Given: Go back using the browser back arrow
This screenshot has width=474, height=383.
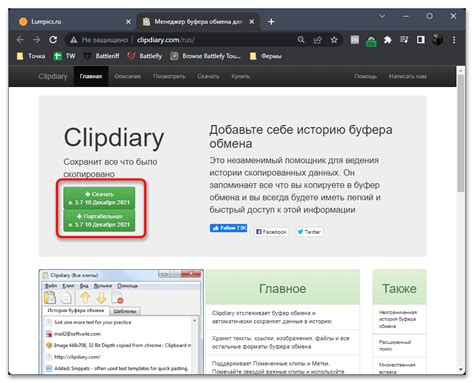Looking at the screenshot, I should click(20, 40).
